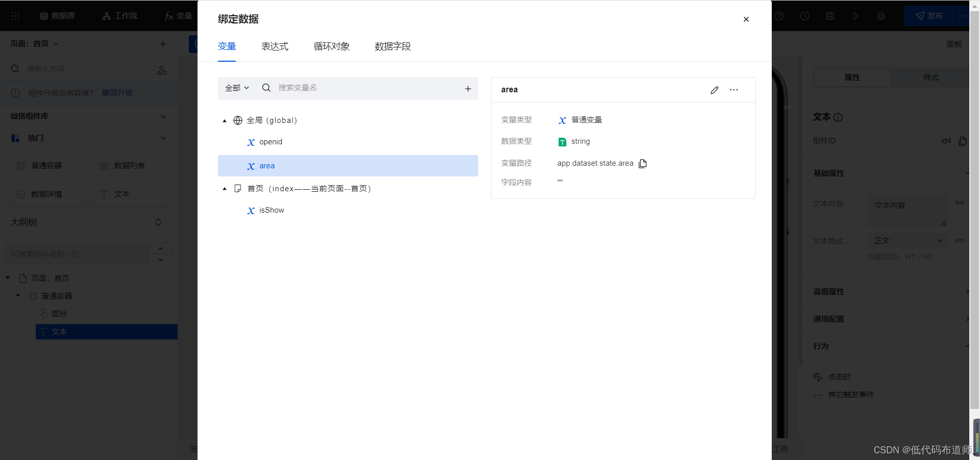This screenshot has height=460, width=980.
Task: Collapse the 首页 (index) tree node
Action: click(x=224, y=189)
